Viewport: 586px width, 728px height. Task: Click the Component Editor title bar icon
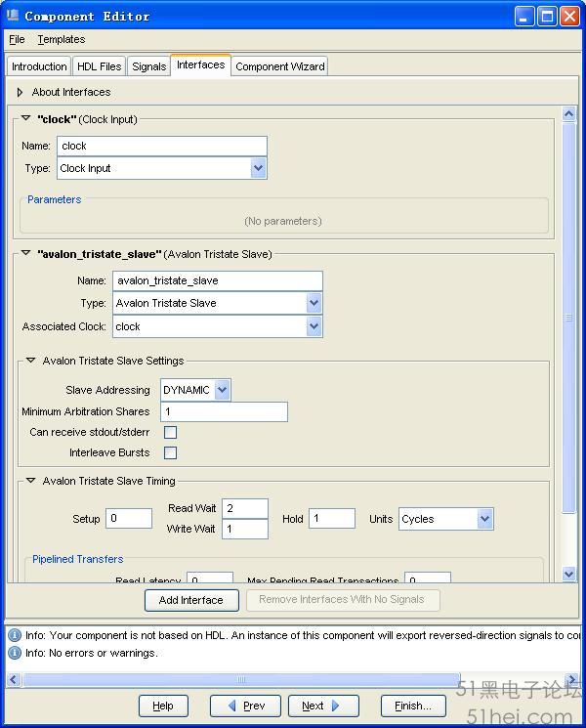13,16
